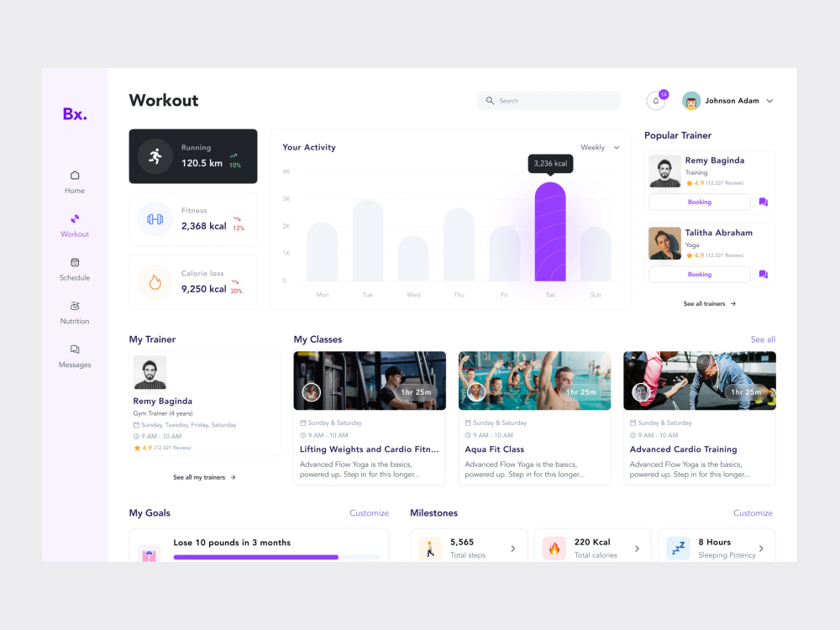Select the Tue bar in activity chart

point(368,240)
